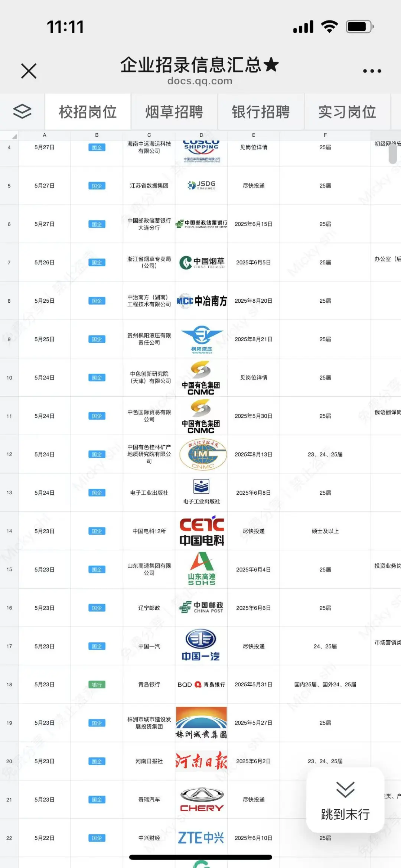Select the cell 电子工业出版社 in column C
This screenshot has width=401, height=868.
[x=149, y=492]
